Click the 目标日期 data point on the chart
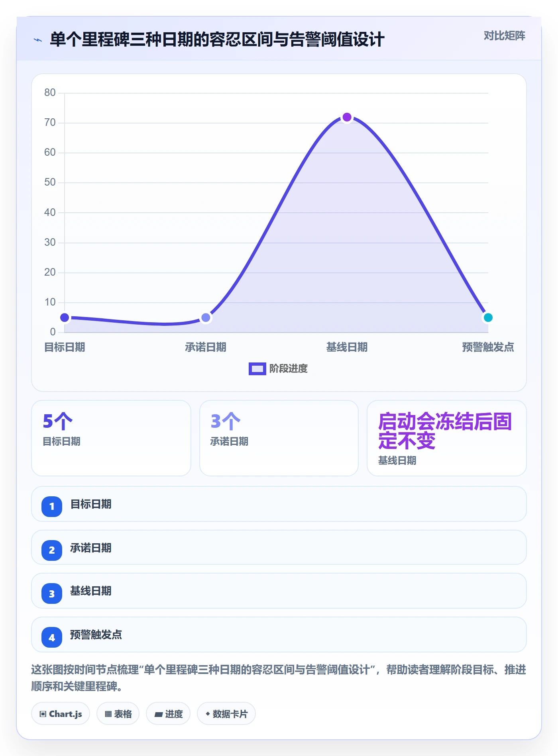 65,317
